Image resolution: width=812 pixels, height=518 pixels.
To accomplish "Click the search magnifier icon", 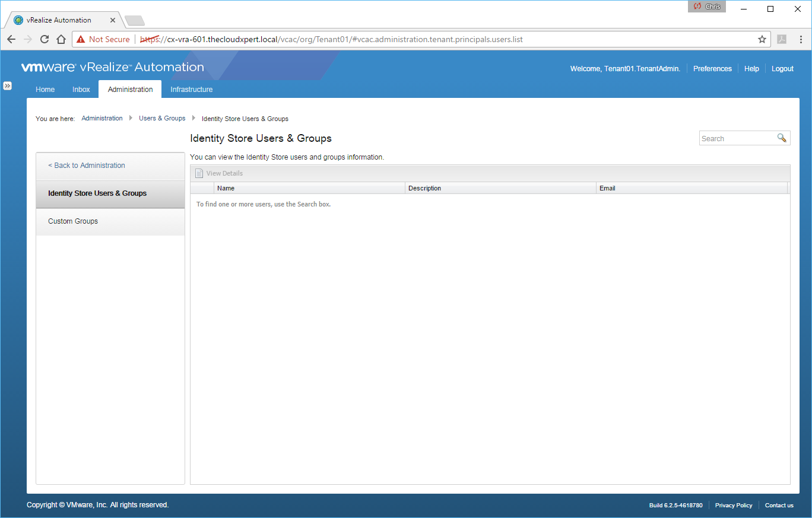I will coord(782,138).
